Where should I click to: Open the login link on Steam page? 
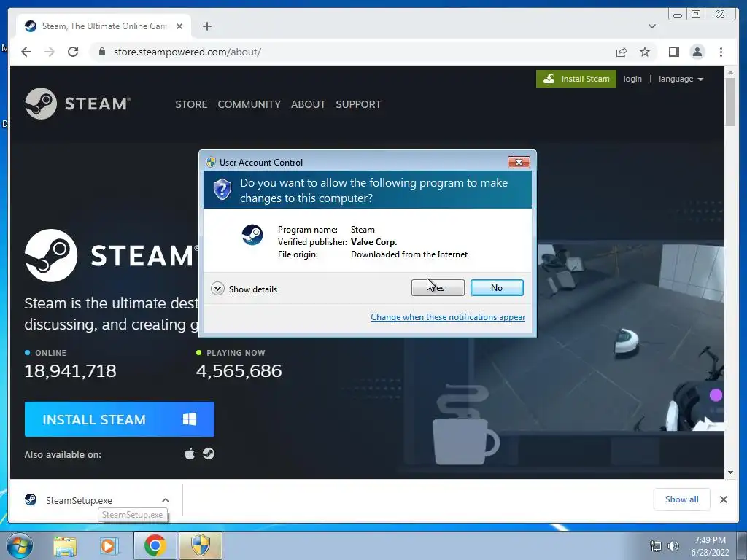pyautogui.click(x=632, y=79)
